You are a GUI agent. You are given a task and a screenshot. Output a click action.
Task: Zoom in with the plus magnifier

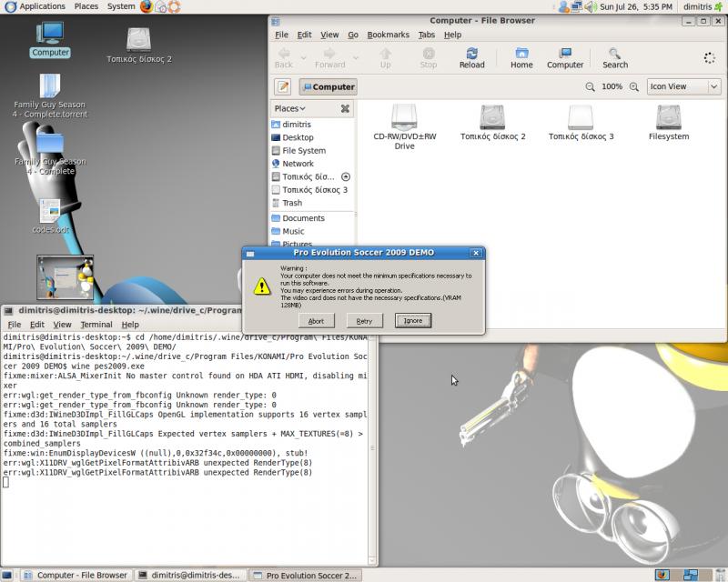click(x=633, y=86)
